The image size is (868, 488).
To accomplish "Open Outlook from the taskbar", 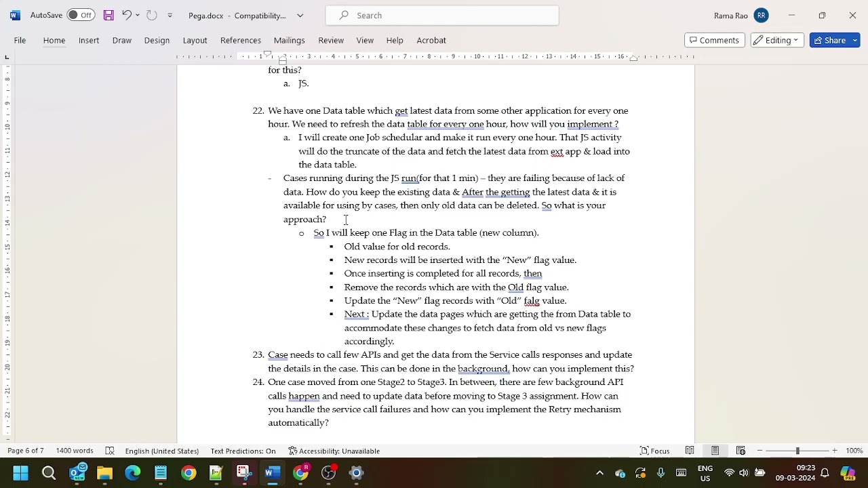I will point(78,472).
